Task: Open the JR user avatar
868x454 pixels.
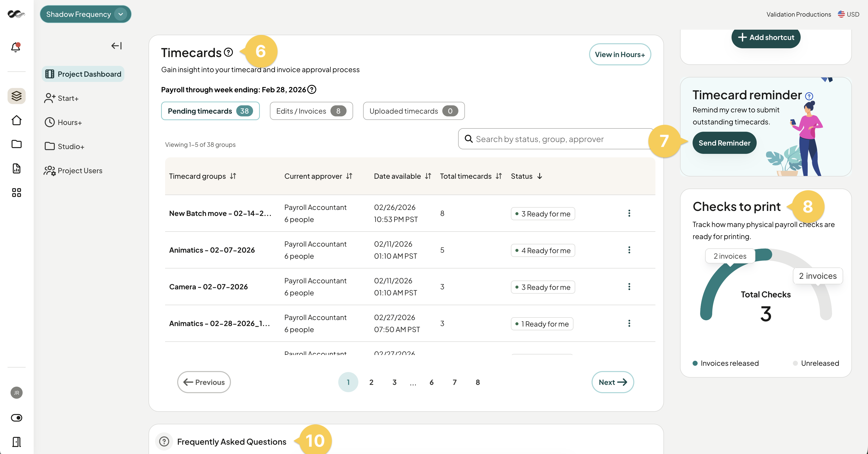Action: click(x=17, y=393)
